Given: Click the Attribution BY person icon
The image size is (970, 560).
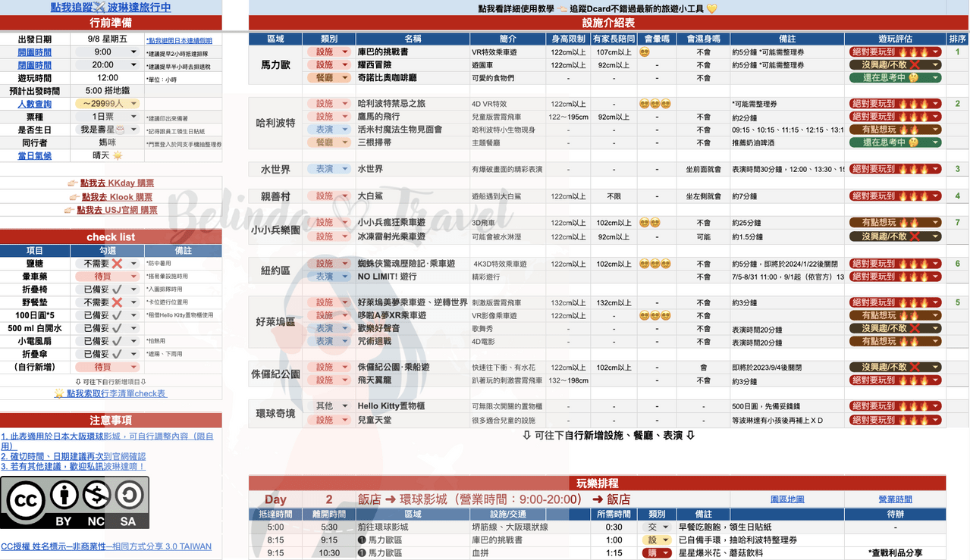Looking at the screenshot, I should 64,496.
